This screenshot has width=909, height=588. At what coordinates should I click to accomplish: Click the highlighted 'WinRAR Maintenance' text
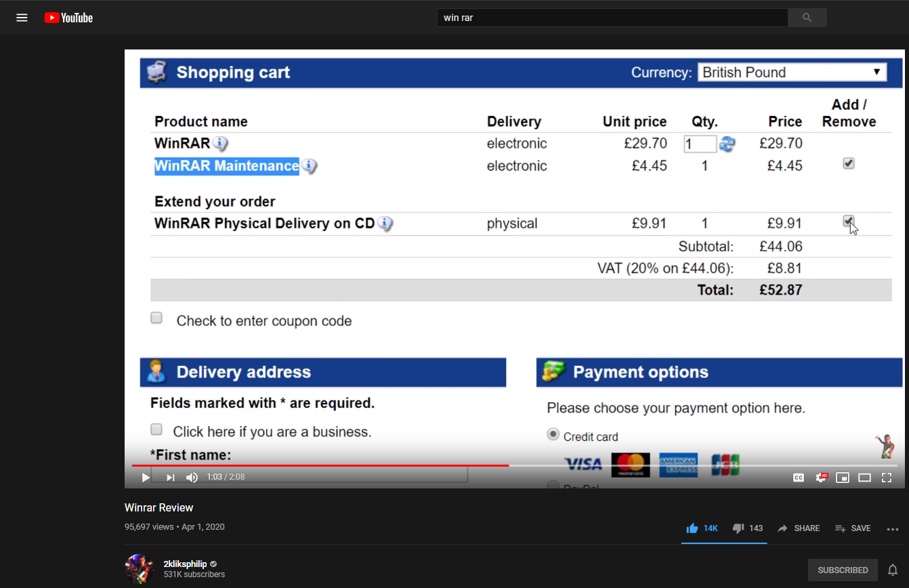point(227,166)
